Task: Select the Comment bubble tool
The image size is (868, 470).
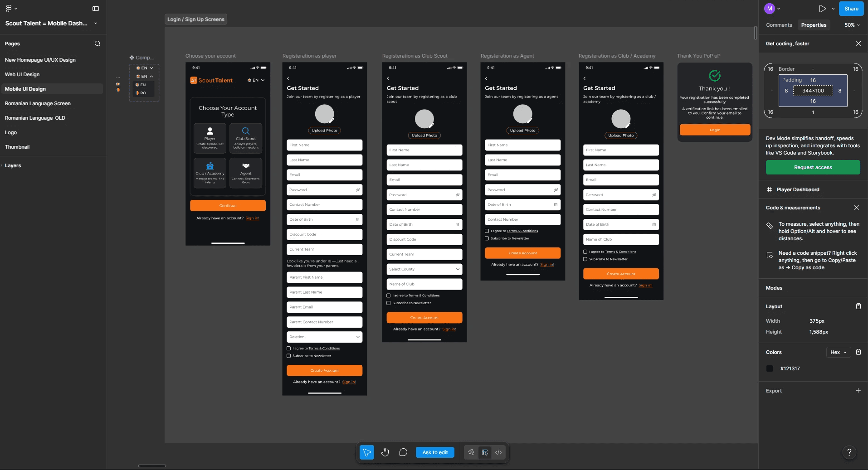Action: [403, 452]
